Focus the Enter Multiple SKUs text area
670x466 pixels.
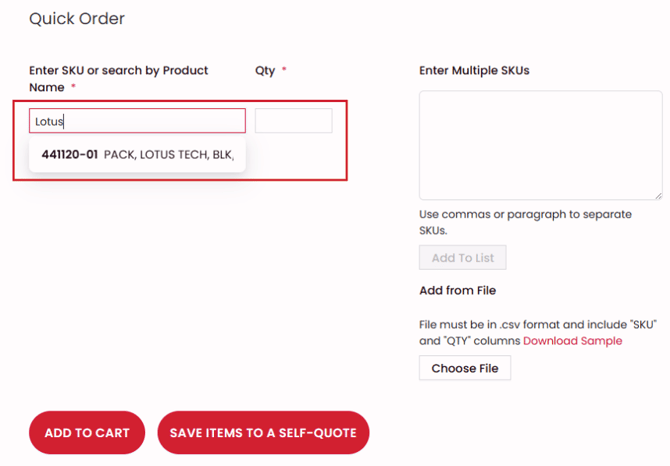click(540, 145)
